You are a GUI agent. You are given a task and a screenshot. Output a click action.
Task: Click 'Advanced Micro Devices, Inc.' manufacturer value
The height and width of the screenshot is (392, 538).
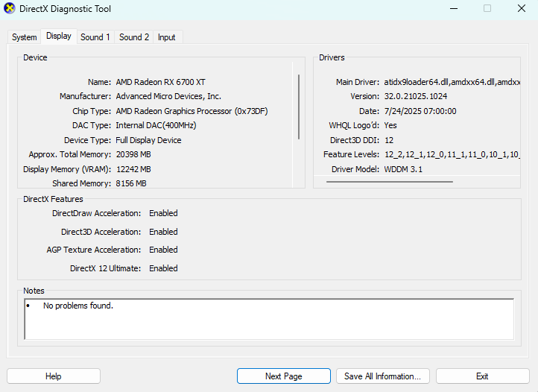[x=168, y=96]
